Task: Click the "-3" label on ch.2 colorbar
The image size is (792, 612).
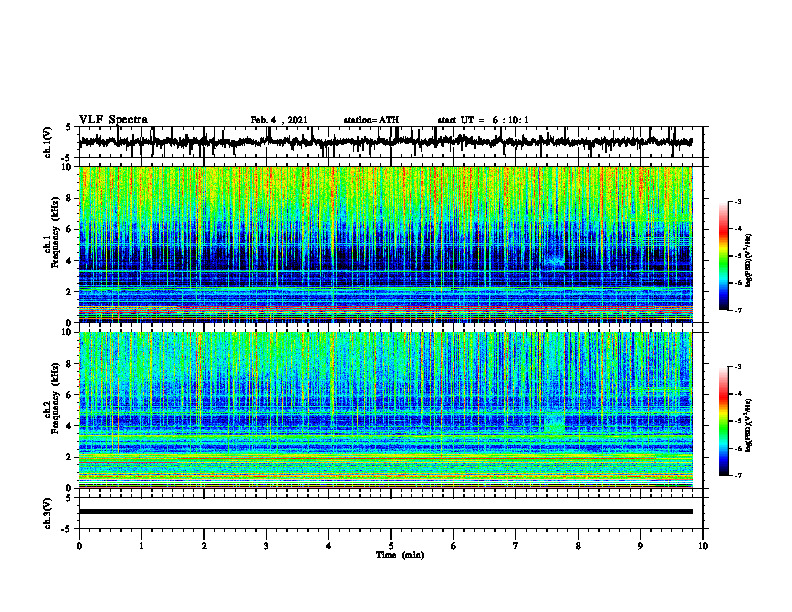Action: pyautogui.click(x=738, y=367)
